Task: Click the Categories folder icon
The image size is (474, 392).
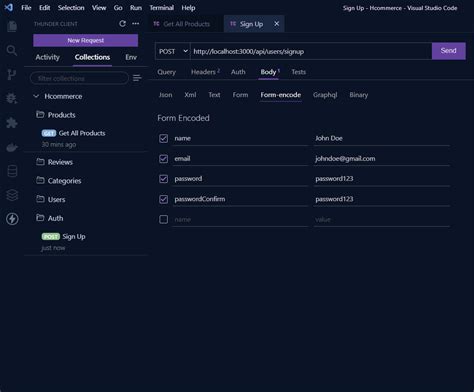Action: click(40, 180)
